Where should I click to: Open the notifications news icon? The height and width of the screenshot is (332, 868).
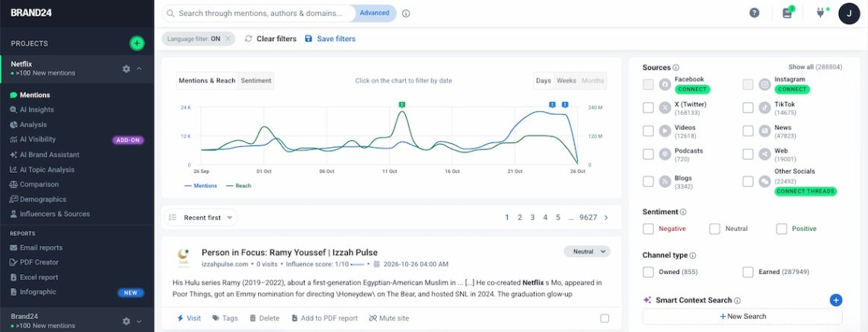787,13
